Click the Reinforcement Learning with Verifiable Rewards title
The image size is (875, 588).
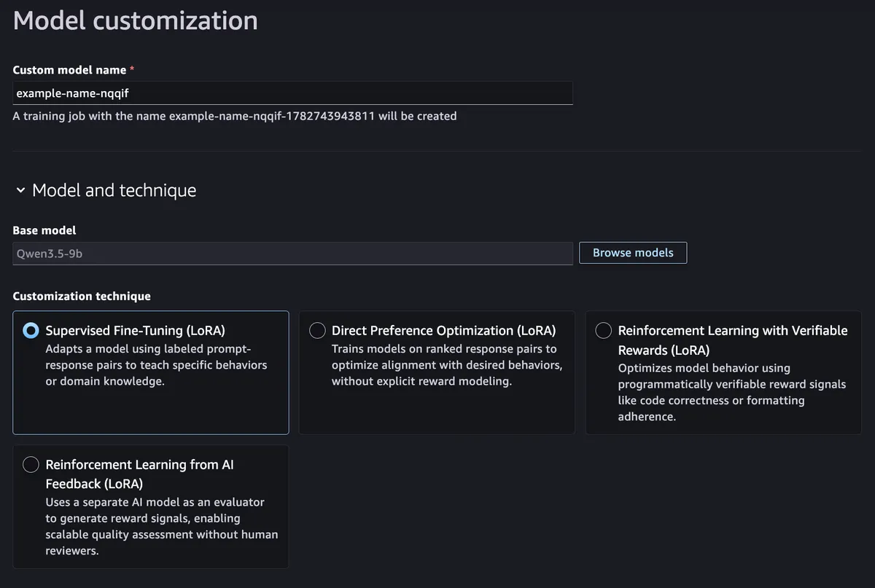(x=733, y=340)
